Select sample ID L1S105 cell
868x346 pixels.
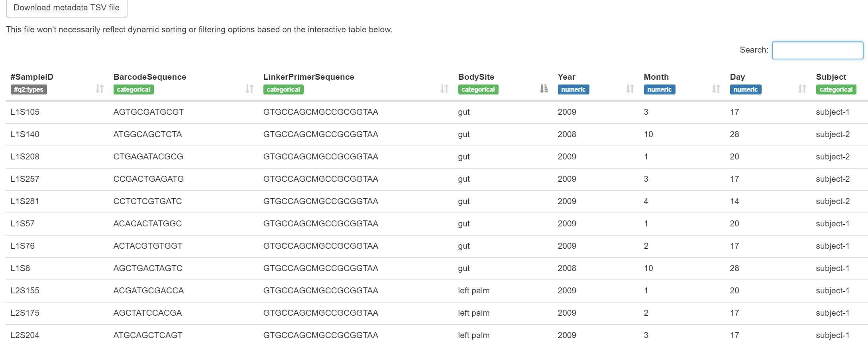point(25,112)
